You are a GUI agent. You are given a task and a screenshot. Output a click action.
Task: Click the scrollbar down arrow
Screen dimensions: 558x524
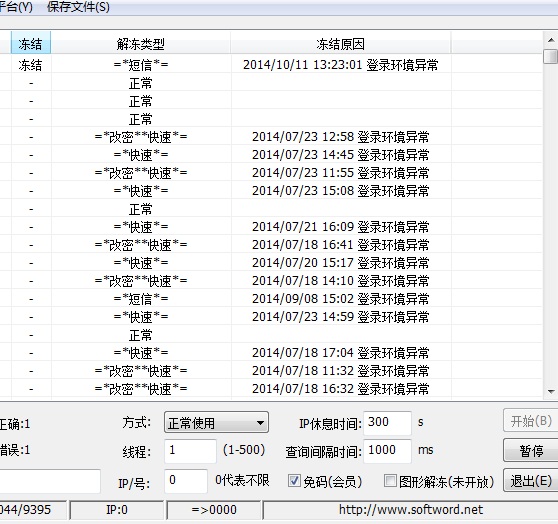[551, 391]
